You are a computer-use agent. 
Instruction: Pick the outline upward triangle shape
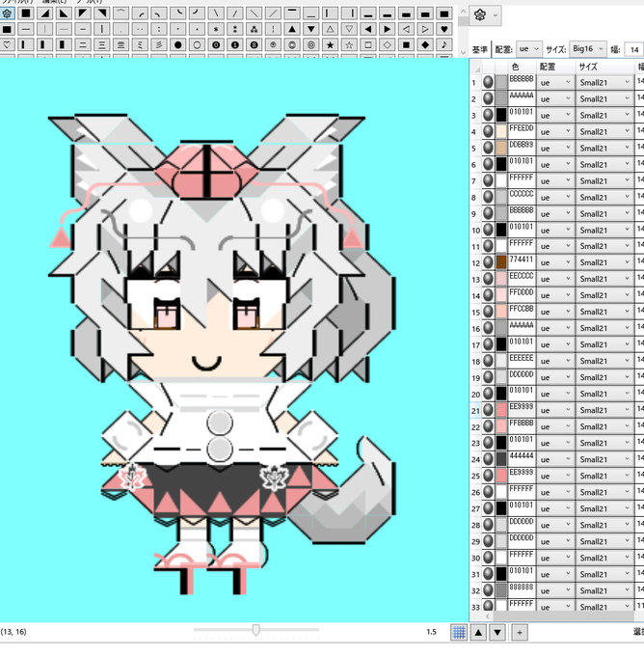click(x=330, y=29)
